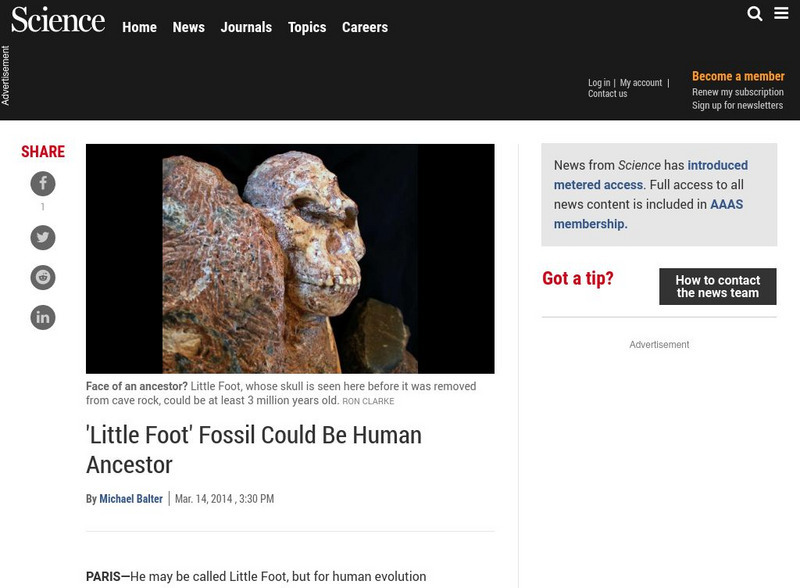Open the Careers page

[365, 27]
